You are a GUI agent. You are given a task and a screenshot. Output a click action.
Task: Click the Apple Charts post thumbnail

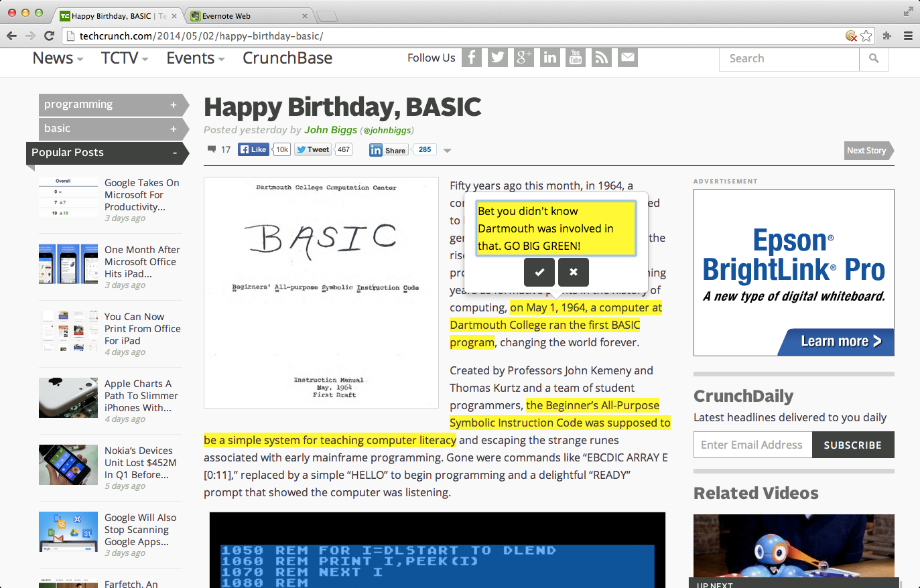(x=68, y=398)
